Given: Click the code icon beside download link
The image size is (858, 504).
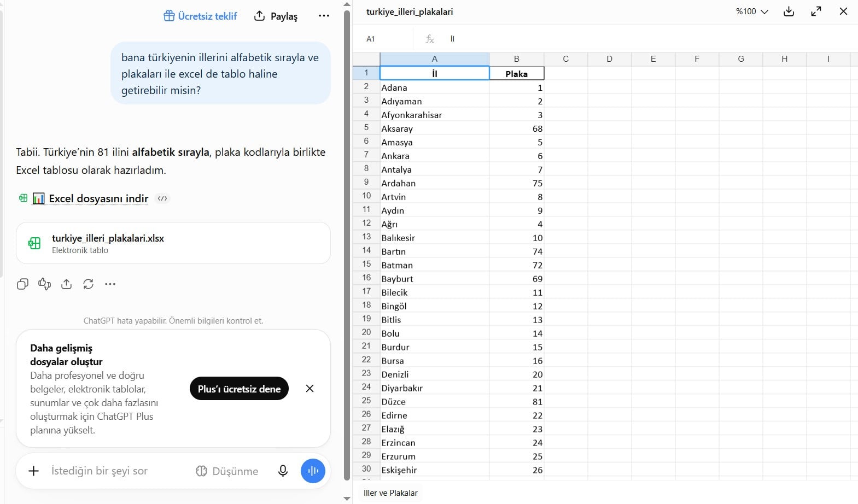Looking at the screenshot, I should pyautogui.click(x=162, y=198).
